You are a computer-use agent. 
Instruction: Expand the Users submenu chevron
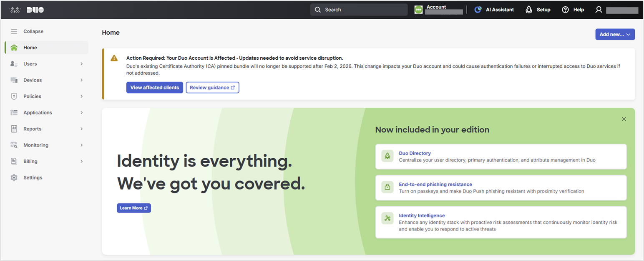[82, 64]
